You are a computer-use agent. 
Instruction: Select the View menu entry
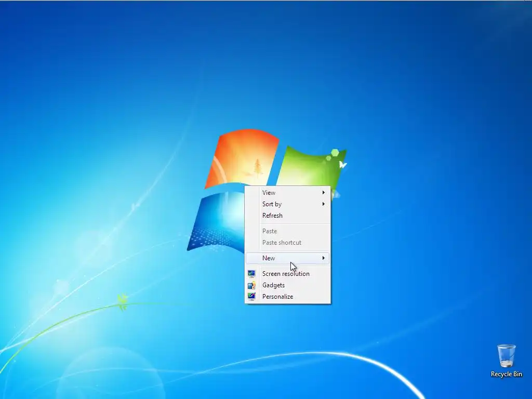(287, 192)
